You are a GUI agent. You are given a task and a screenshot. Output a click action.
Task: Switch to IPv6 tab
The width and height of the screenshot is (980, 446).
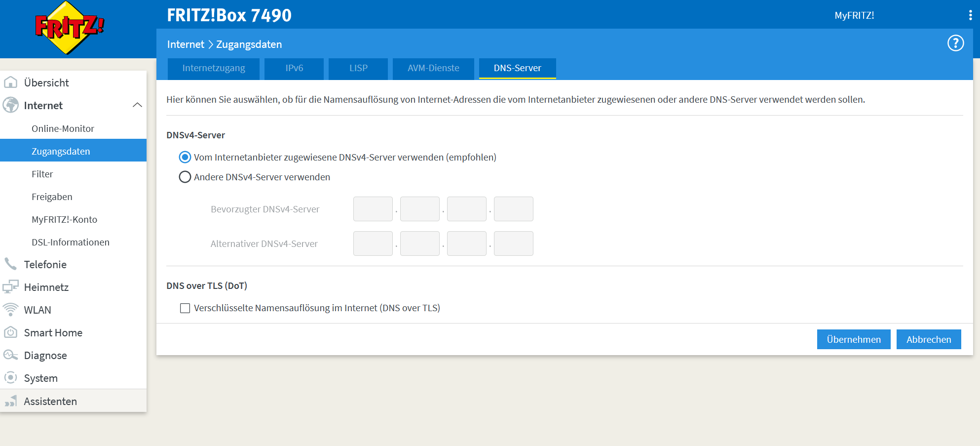tap(294, 68)
